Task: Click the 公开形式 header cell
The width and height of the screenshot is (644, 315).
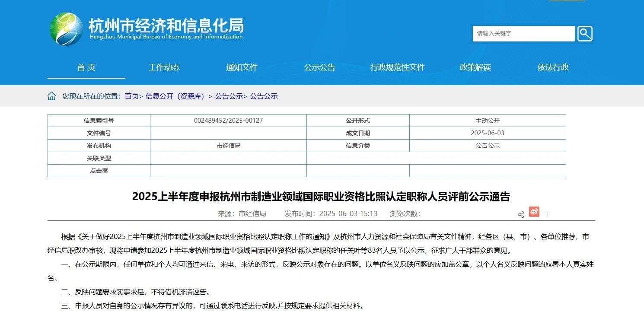Action: (x=358, y=121)
